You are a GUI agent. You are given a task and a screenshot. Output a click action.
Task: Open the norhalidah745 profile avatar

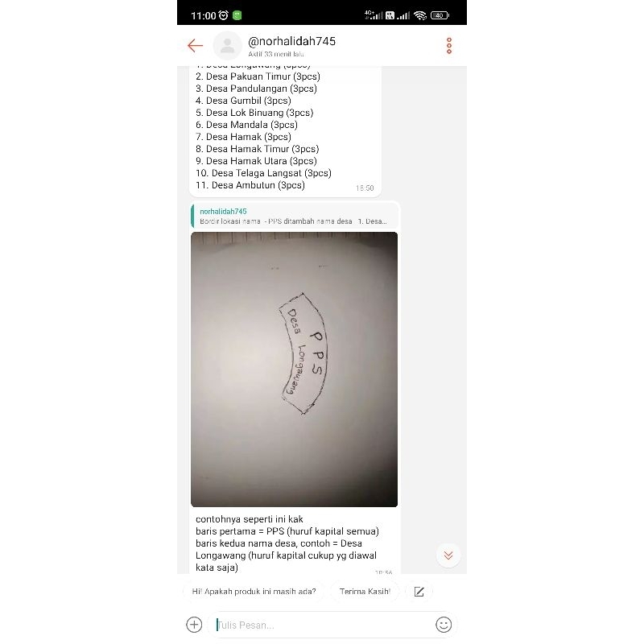point(227,46)
